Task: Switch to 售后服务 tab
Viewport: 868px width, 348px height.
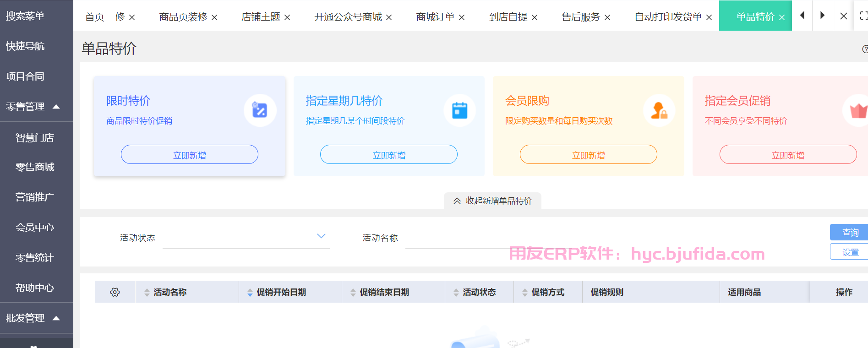Action: click(x=581, y=17)
